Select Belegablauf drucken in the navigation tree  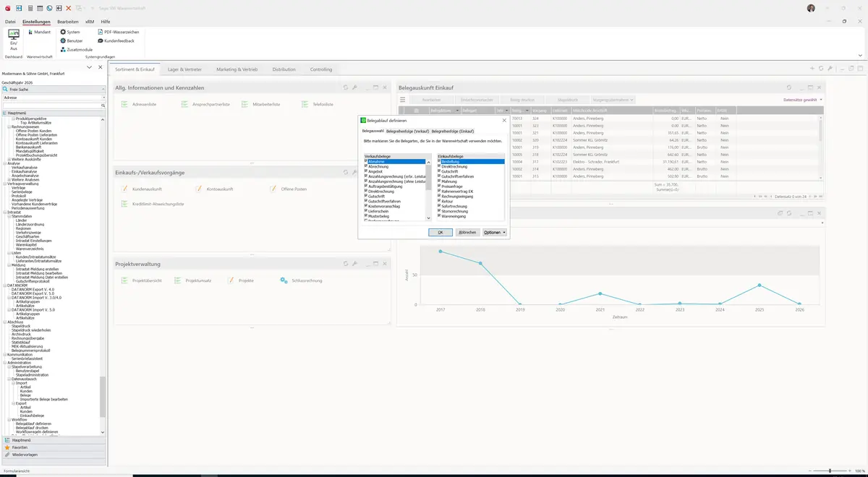(33, 427)
